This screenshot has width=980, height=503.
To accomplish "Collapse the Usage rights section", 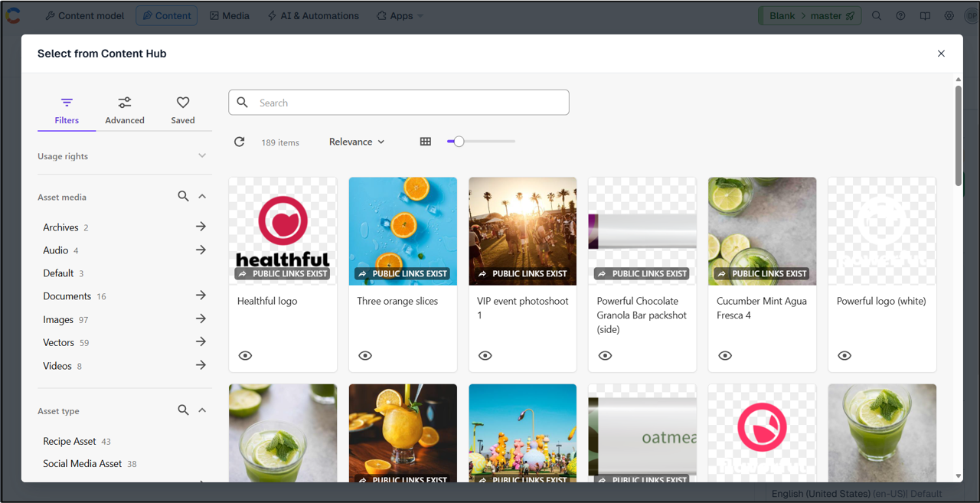I will pyautogui.click(x=201, y=155).
